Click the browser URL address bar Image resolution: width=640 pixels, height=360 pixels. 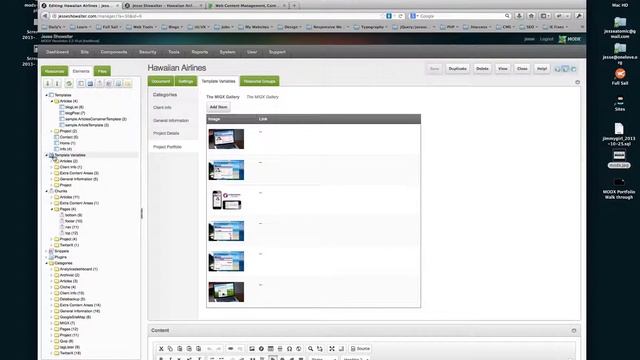(216, 16)
